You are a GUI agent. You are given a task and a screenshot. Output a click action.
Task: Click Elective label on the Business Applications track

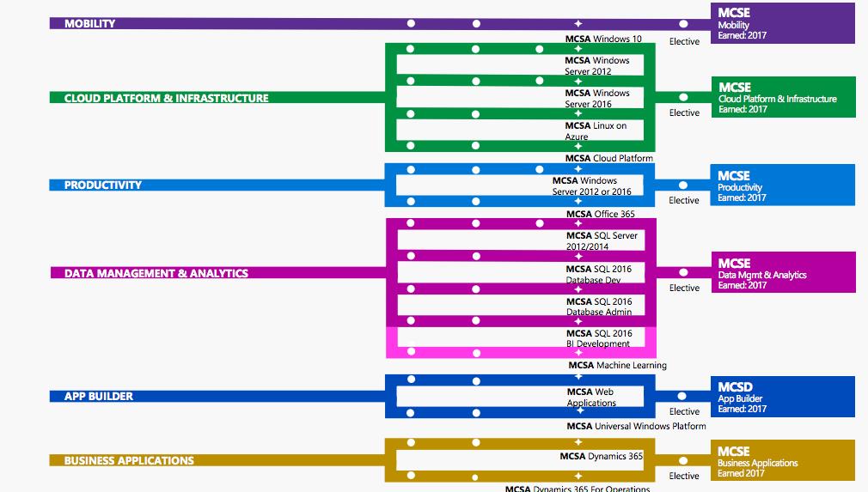(684, 476)
